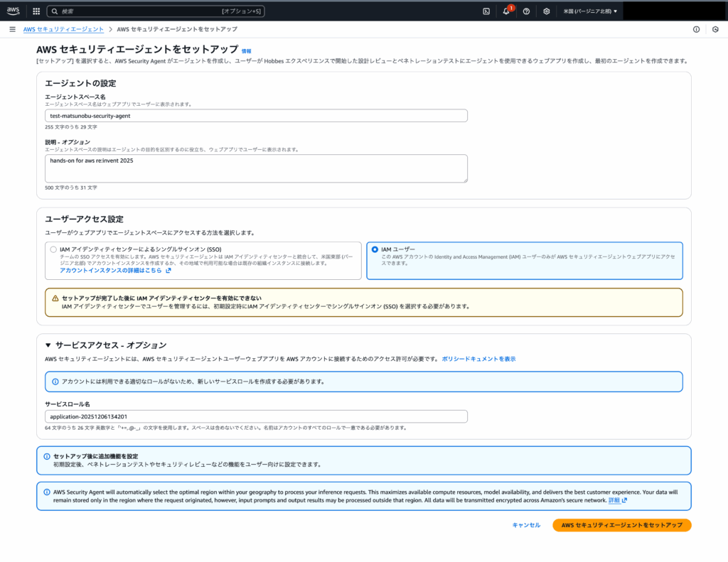The image size is (728, 562).
Task: Open CloudShell terminal icon
Action: coord(486,11)
